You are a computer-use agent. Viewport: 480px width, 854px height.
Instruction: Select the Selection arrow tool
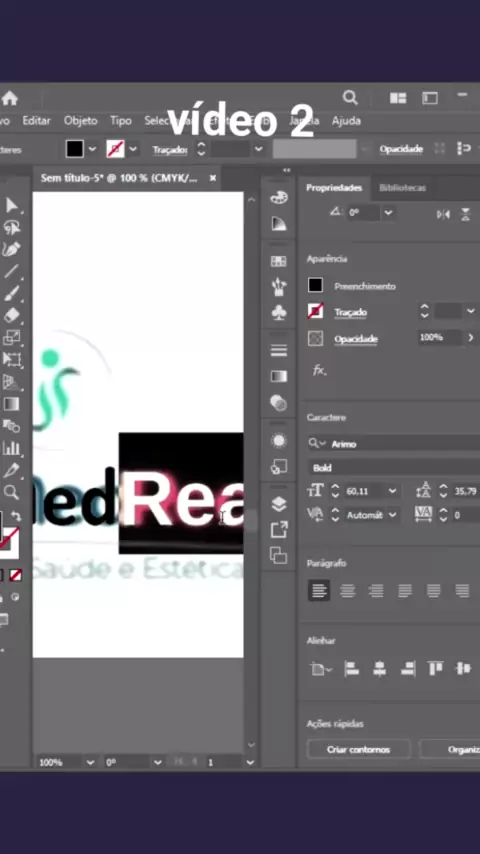[x=11, y=205]
